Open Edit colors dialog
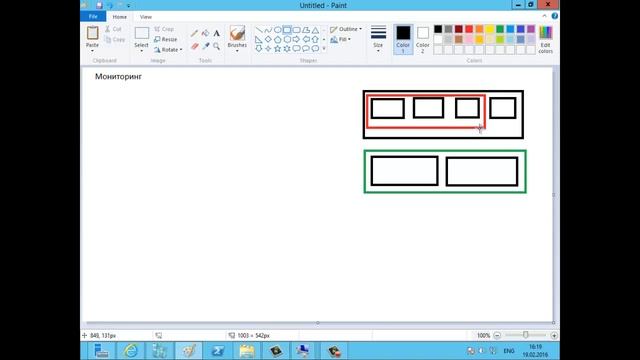The width and height of the screenshot is (640, 360). (545, 39)
